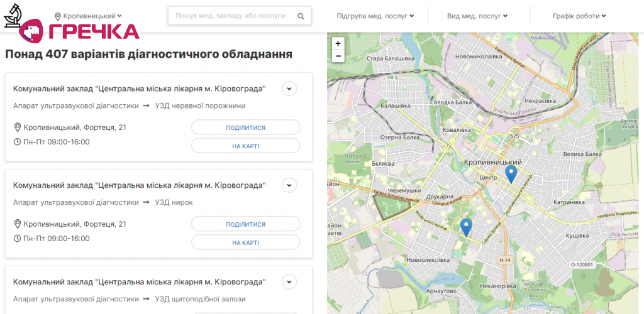Viewport: 644px width, 314px height.
Task: Click the O-120801 road marker on map
Action: point(582,265)
